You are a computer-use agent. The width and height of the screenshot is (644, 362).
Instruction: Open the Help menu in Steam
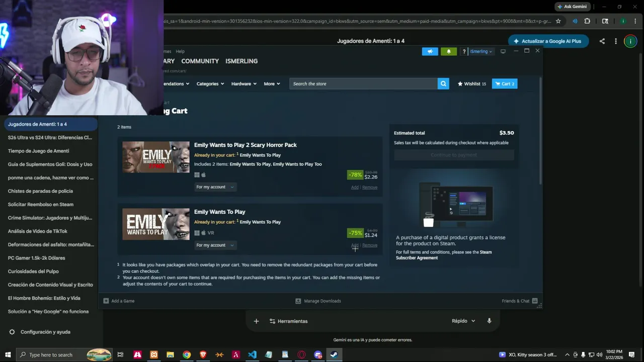[x=180, y=51]
